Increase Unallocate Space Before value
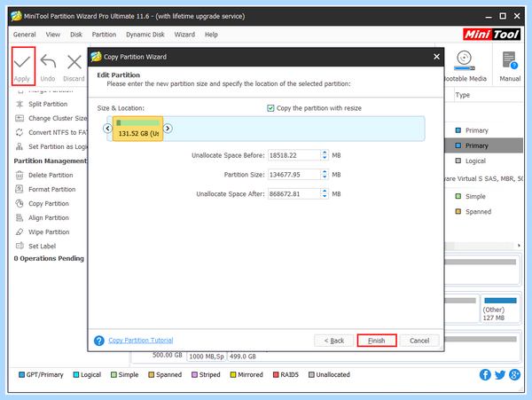The height and width of the screenshot is (400, 532). coord(325,153)
